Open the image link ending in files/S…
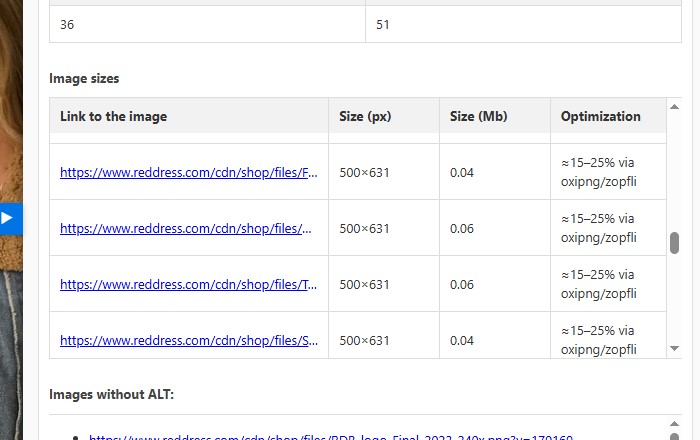 point(188,340)
